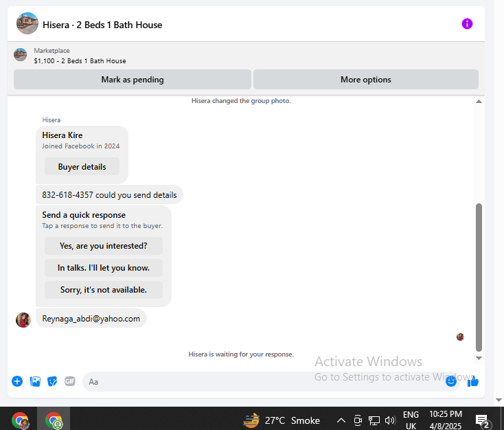Click 'Joined Facebook in 2024' text
Screen dimensions: 504x430
coord(80,146)
